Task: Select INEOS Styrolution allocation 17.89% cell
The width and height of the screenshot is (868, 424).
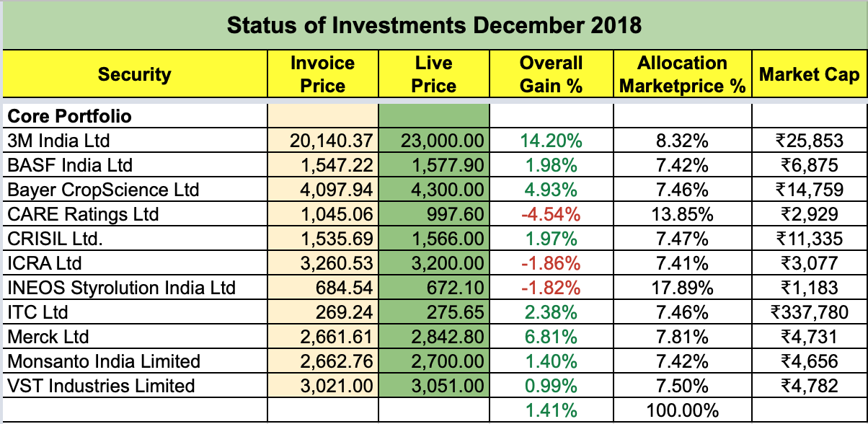Action: point(682,288)
